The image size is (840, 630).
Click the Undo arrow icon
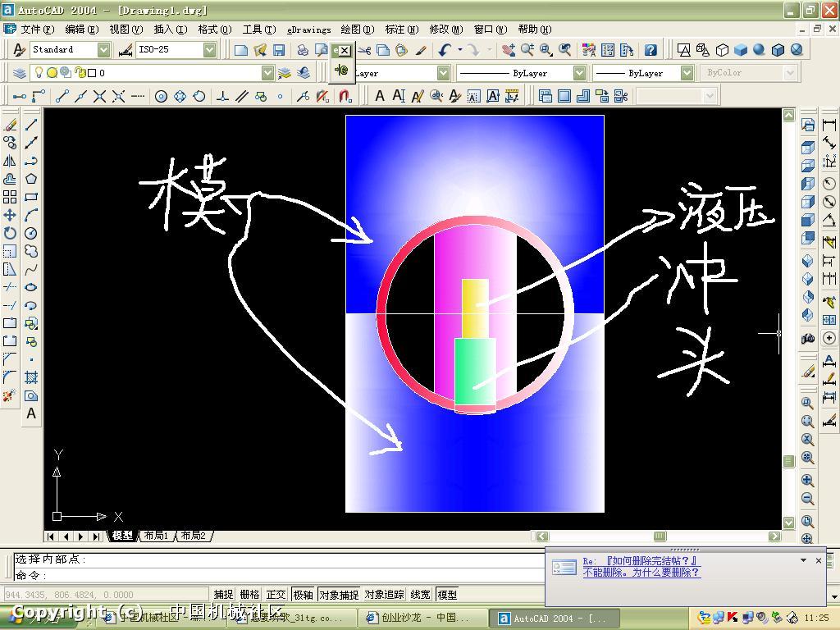tap(445, 50)
